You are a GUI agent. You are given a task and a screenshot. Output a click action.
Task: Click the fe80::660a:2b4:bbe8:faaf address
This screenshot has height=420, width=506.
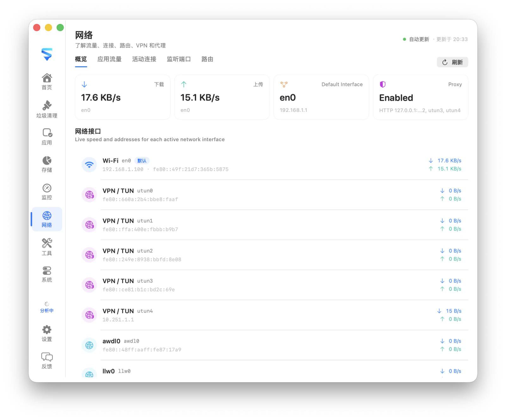pyautogui.click(x=140, y=199)
